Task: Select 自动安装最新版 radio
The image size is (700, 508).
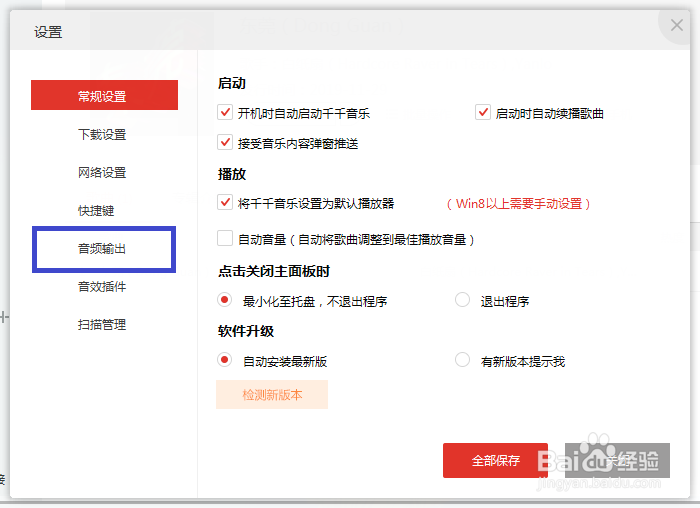Action: click(225, 359)
